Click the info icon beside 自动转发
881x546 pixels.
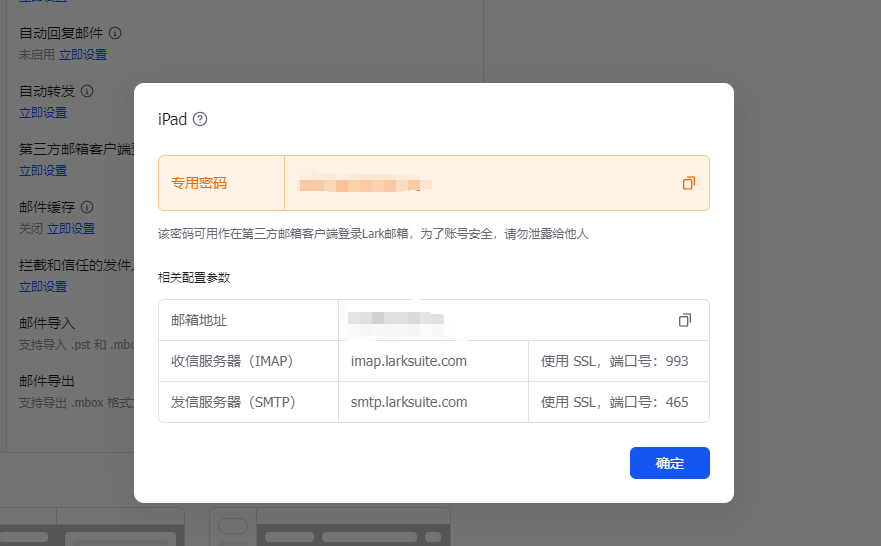click(x=87, y=91)
